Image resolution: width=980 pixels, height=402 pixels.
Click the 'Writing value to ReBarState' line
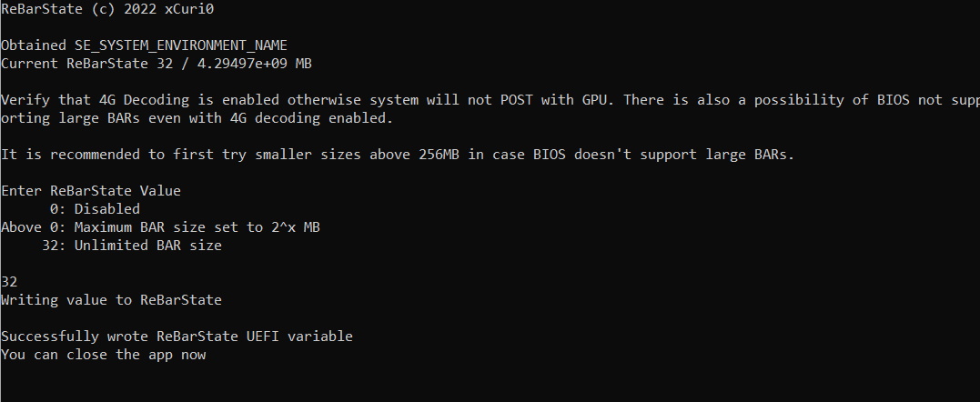tap(111, 300)
